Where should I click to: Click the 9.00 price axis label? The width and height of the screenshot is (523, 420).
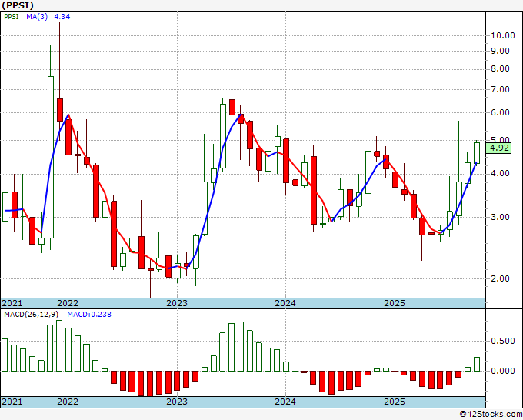pyautogui.click(x=500, y=51)
